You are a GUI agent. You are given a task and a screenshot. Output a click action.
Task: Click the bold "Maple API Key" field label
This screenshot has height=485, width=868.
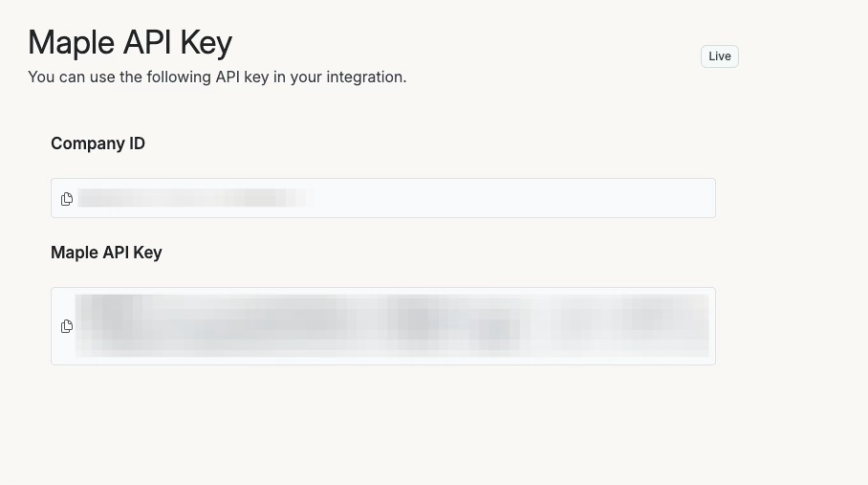pyautogui.click(x=106, y=253)
